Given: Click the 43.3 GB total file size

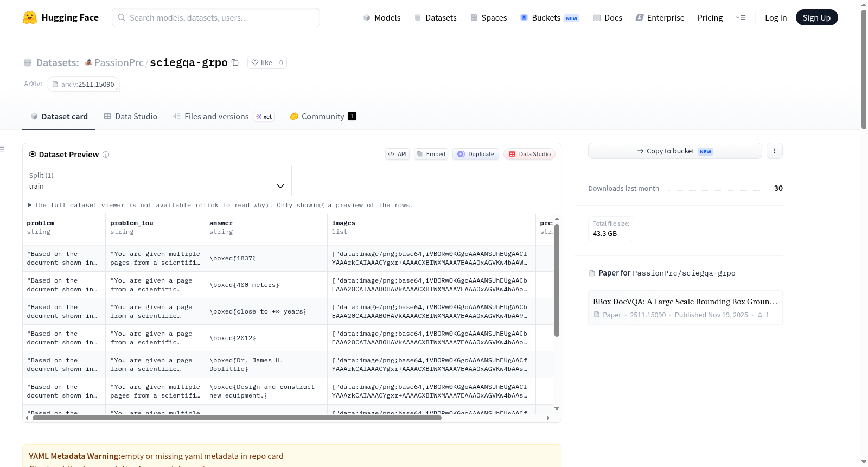Looking at the screenshot, I should click(x=605, y=234).
